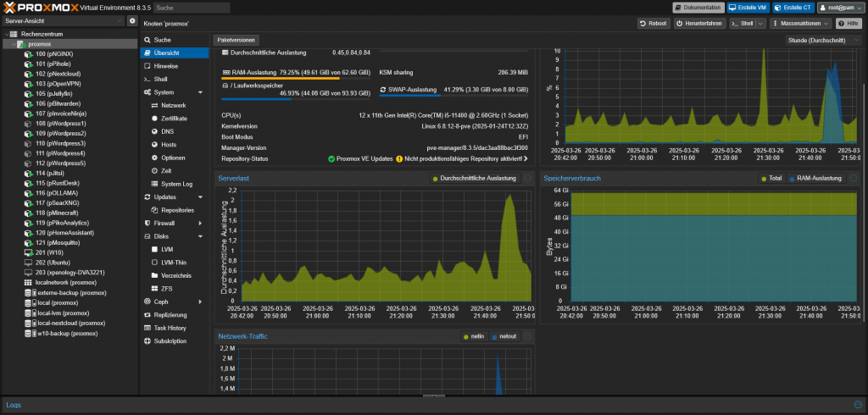The image size is (868, 415).
Task: Open the Shell menu item icon
Action: (x=147, y=79)
